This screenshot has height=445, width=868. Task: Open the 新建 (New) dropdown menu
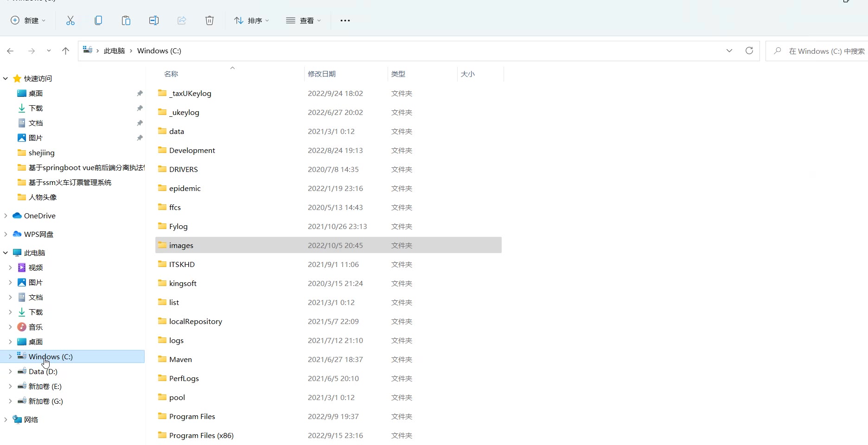point(28,20)
